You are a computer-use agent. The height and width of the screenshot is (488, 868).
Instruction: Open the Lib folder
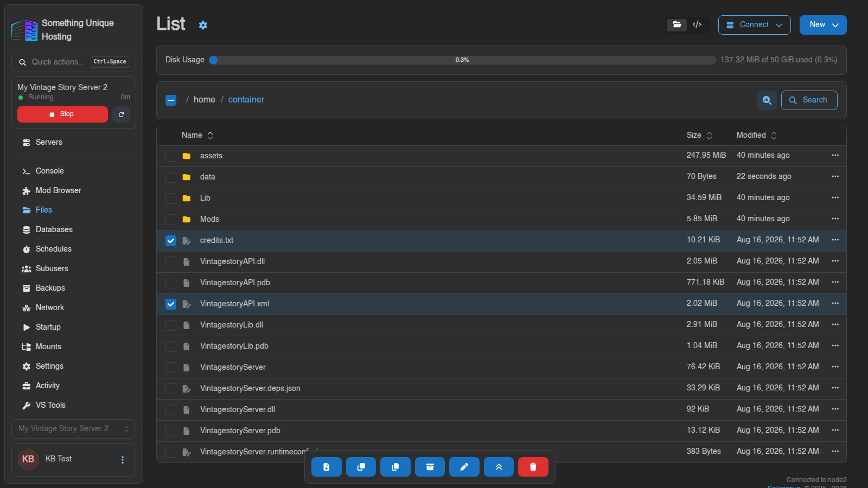tap(205, 198)
